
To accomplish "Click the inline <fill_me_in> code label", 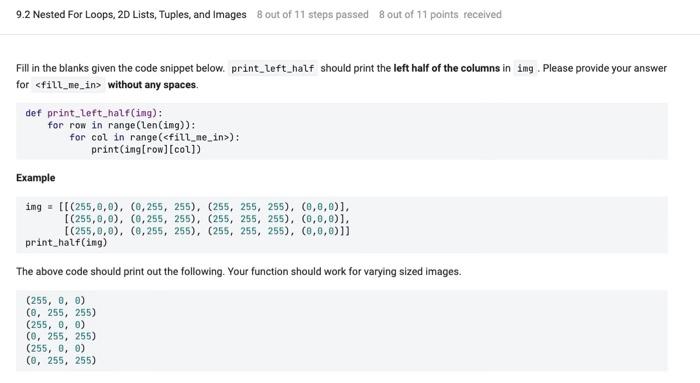I will (x=68, y=85).
